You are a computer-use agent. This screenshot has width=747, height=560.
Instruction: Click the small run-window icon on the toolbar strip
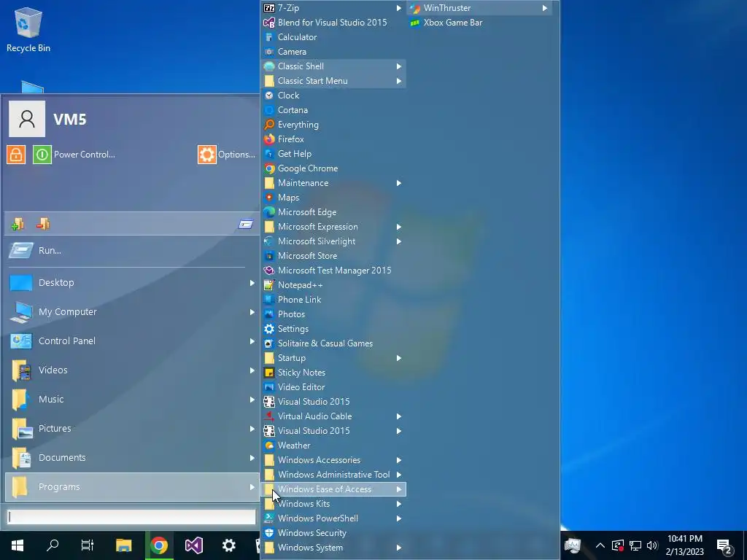246,224
